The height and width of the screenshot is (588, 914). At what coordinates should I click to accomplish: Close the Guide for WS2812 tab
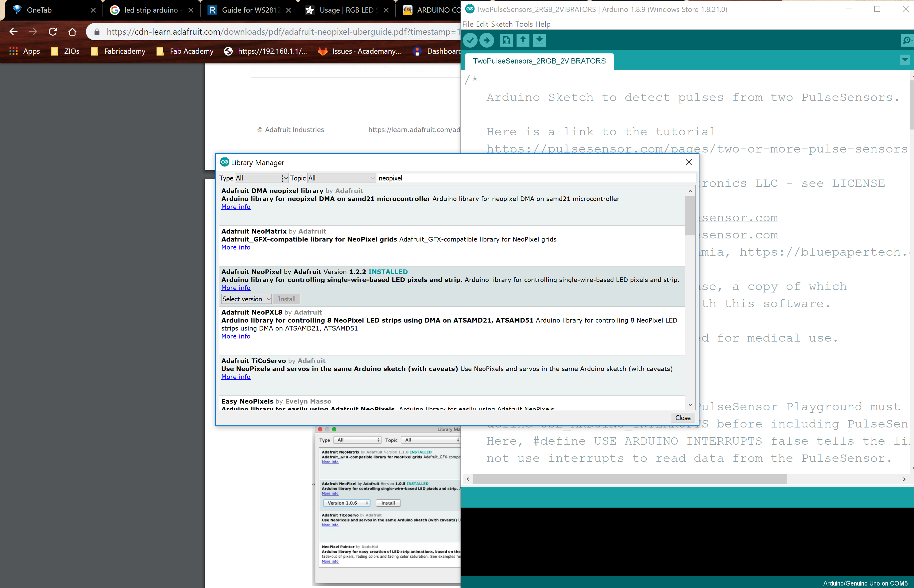click(x=289, y=10)
